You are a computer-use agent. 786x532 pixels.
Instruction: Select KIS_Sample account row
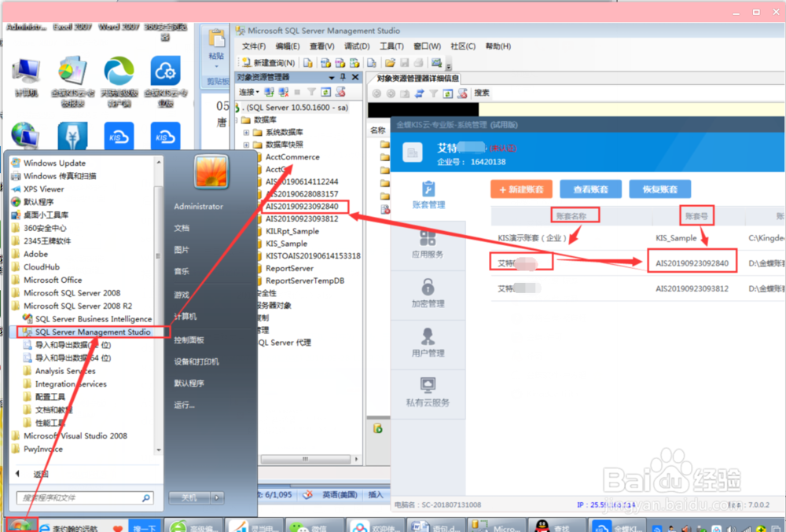pyautogui.click(x=637, y=238)
